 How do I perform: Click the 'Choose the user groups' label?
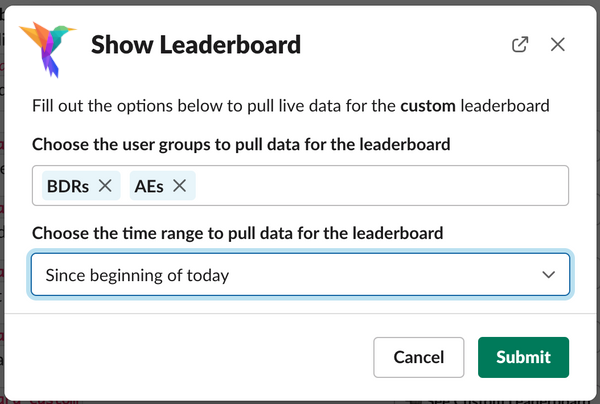(x=241, y=145)
